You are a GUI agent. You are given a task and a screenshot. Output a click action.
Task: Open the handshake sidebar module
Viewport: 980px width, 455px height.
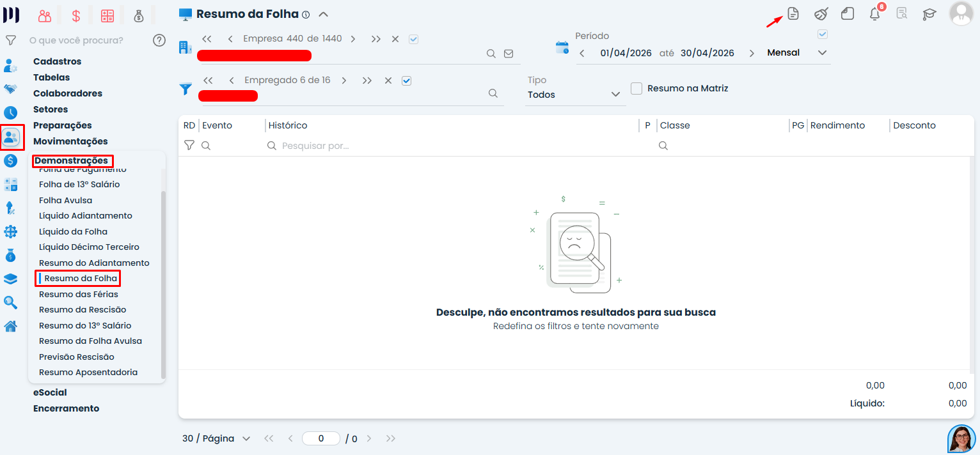[x=10, y=89]
